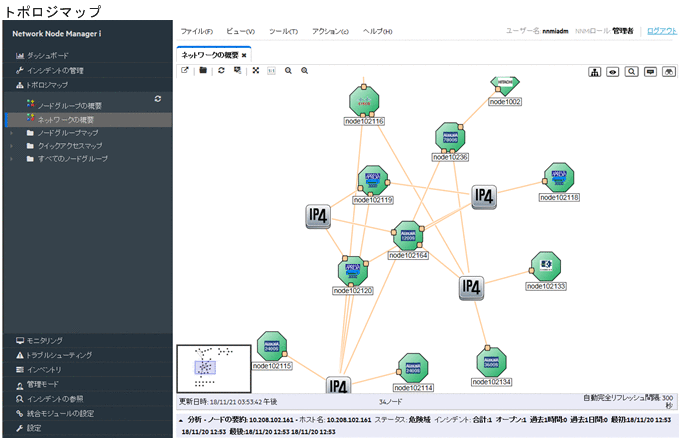The image size is (685, 441).
Task: Expand the クイックアクセスマップ folder
Action: [13, 146]
